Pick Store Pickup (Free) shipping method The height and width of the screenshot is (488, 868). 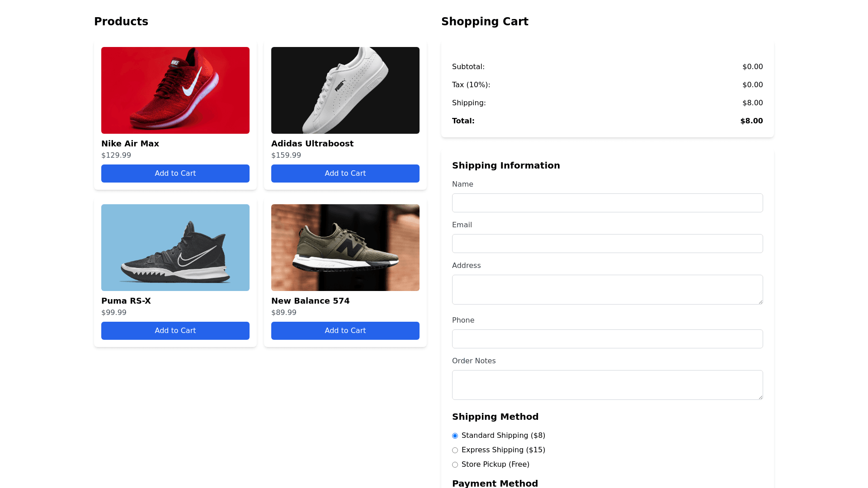click(x=455, y=465)
